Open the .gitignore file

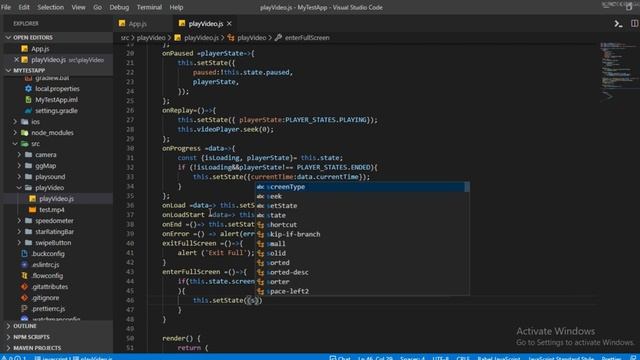pyautogui.click(x=45, y=298)
